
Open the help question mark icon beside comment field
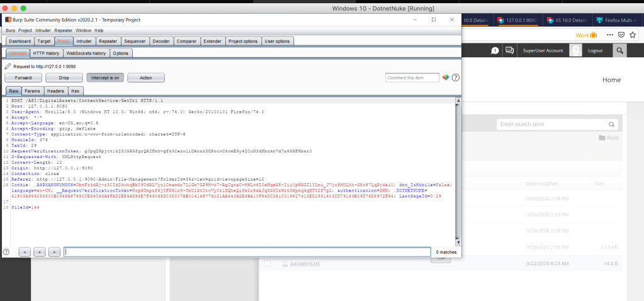click(x=456, y=77)
